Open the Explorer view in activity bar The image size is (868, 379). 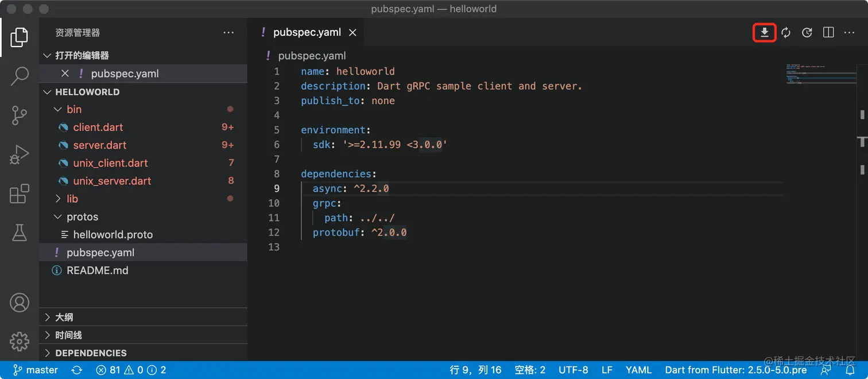click(19, 37)
